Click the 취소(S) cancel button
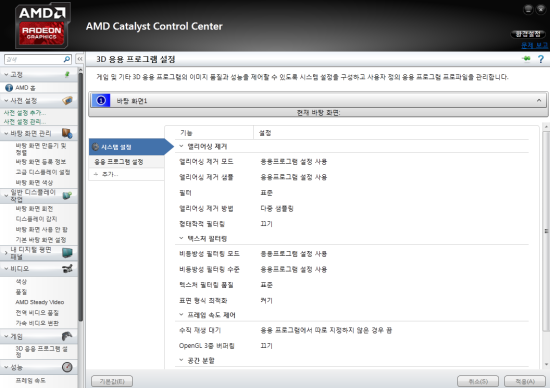This screenshot has height=388, width=550. point(478,381)
